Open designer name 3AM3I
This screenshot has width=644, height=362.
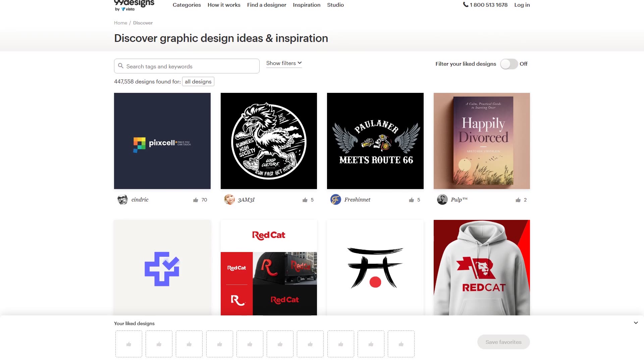coord(246,199)
